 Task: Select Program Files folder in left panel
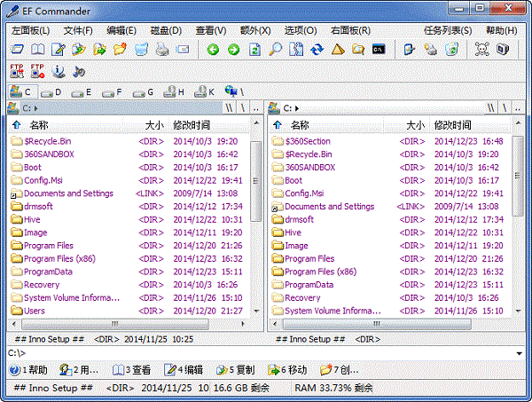(48, 246)
